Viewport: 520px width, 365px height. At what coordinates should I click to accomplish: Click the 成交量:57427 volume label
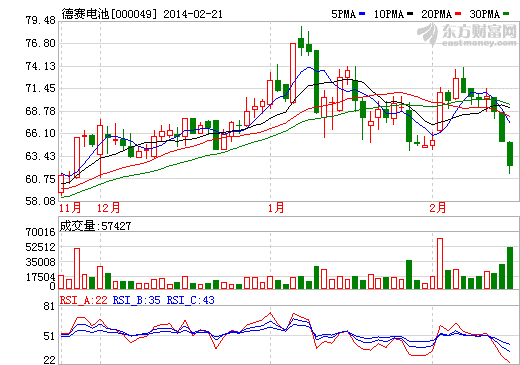[95, 226]
